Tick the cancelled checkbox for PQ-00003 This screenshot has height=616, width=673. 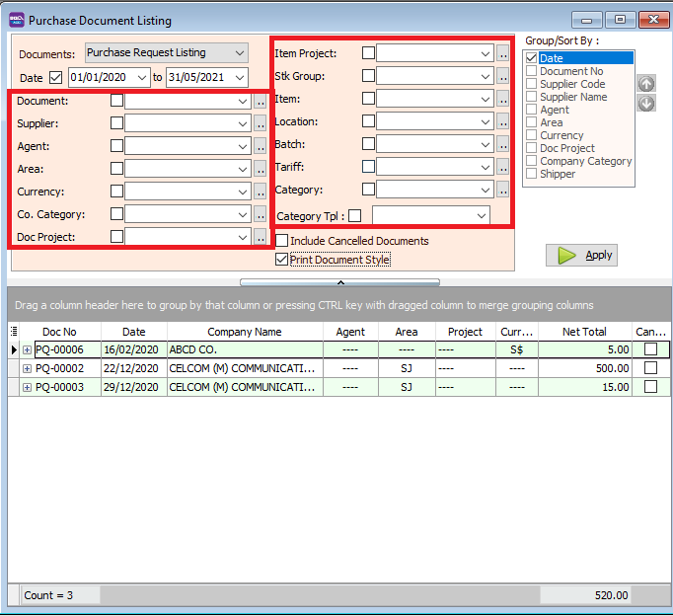point(650,386)
